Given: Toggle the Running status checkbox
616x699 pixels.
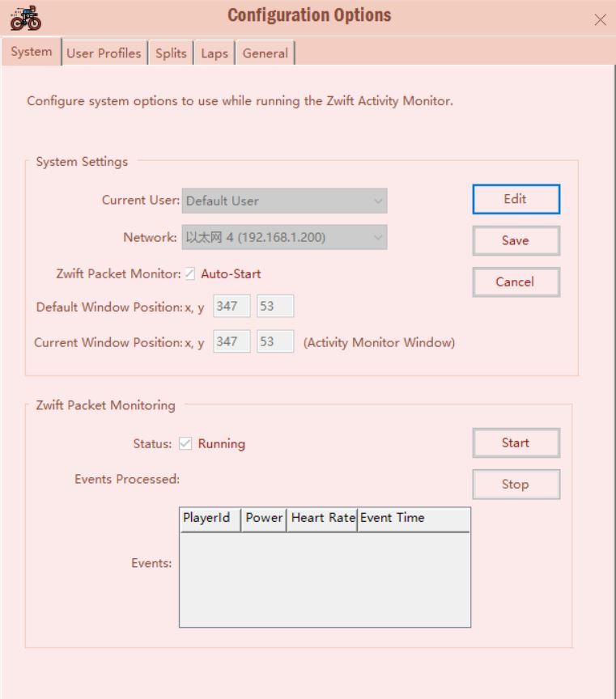Looking at the screenshot, I should click(x=185, y=443).
